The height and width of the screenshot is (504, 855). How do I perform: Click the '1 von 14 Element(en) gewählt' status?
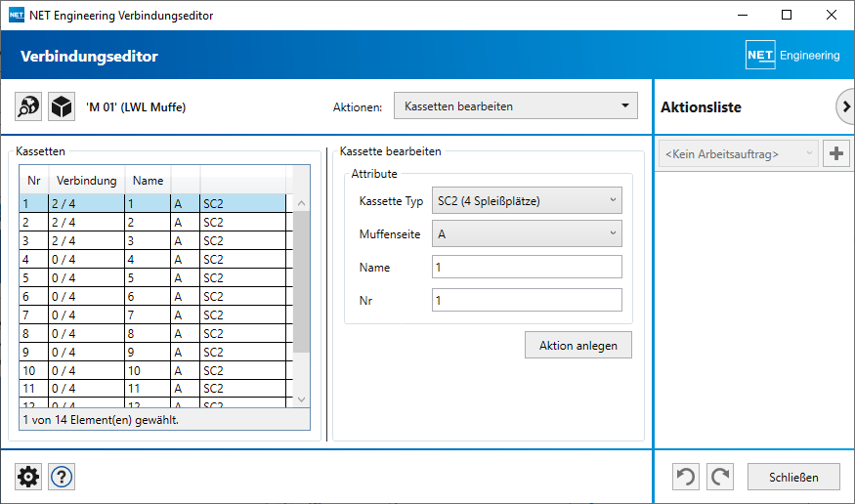[x=101, y=420]
